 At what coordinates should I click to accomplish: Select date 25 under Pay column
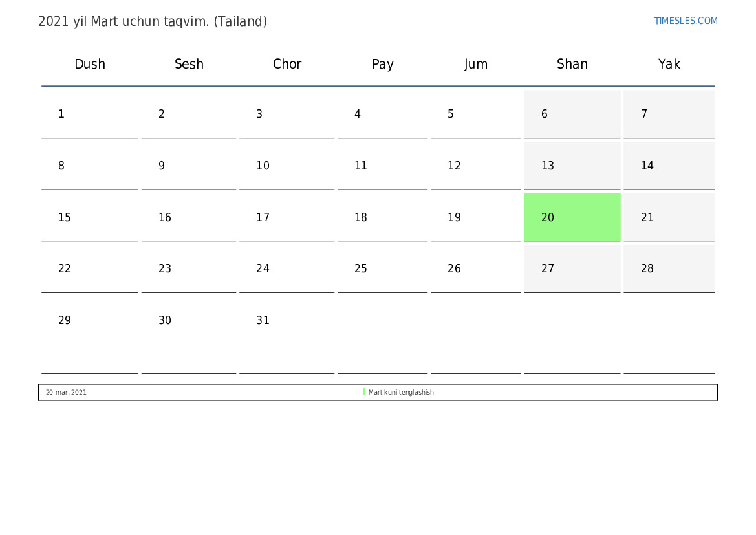(361, 268)
